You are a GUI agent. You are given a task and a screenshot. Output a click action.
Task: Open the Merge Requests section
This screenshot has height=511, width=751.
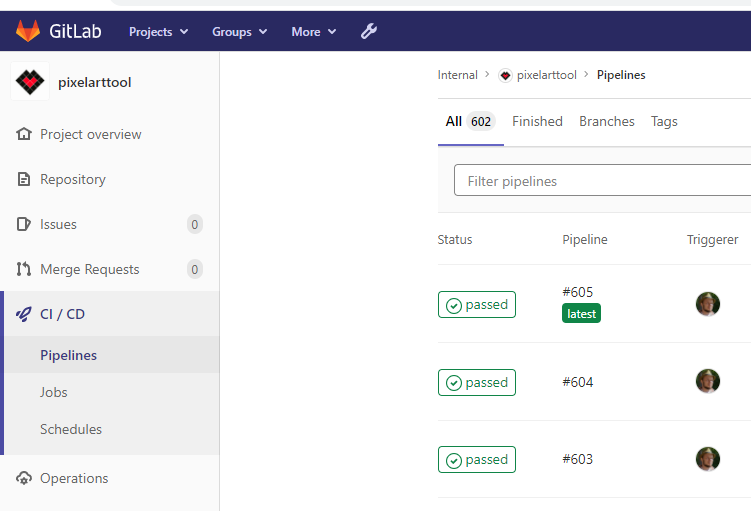(90, 270)
